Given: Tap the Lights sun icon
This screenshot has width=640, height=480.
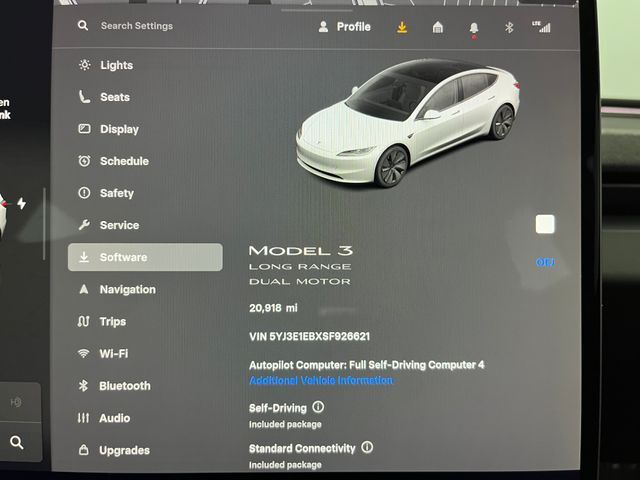Looking at the screenshot, I should (84, 65).
